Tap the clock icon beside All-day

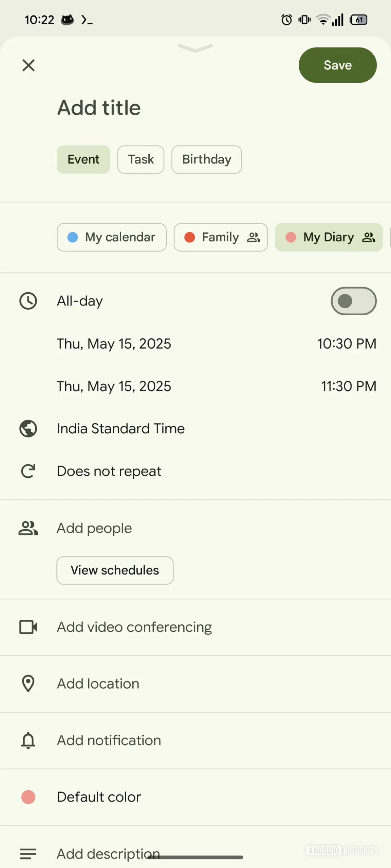(x=28, y=301)
